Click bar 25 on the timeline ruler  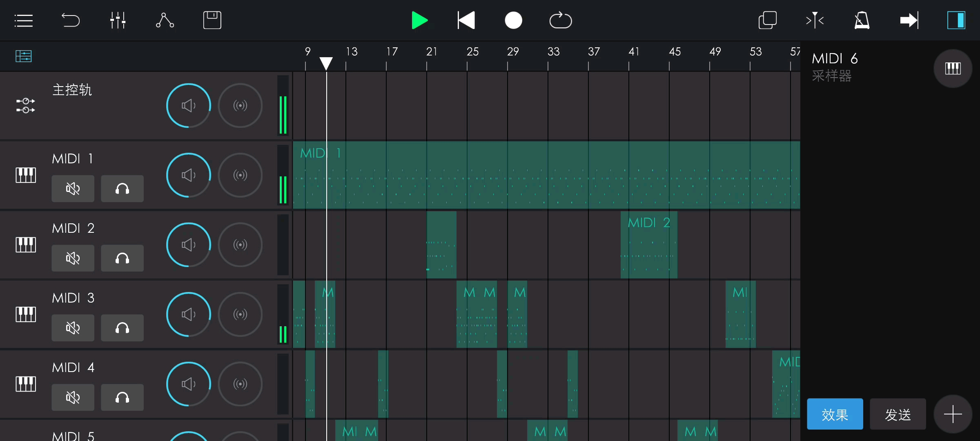point(472,52)
